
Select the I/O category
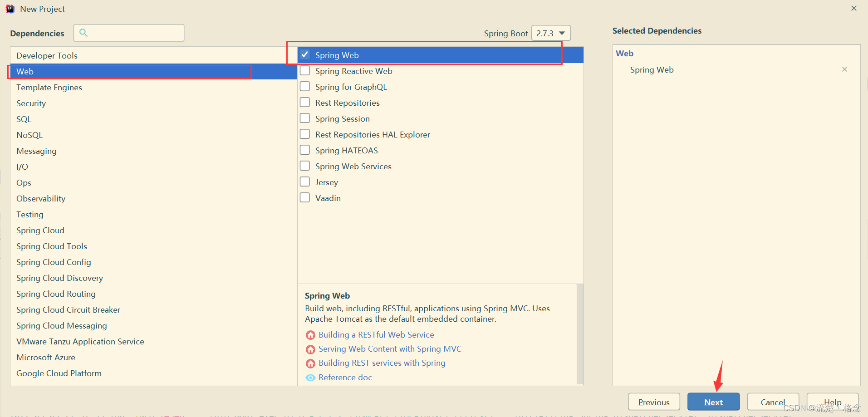pyautogui.click(x=153, y=167)
